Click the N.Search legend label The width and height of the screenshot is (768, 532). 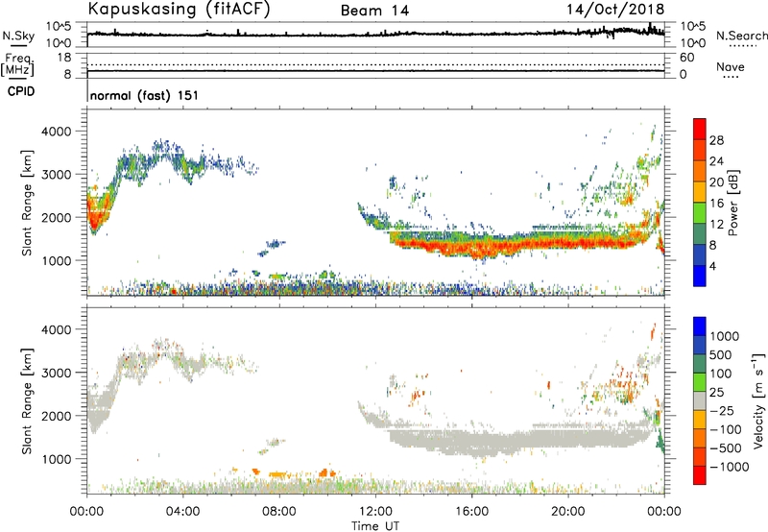[742, 36]
